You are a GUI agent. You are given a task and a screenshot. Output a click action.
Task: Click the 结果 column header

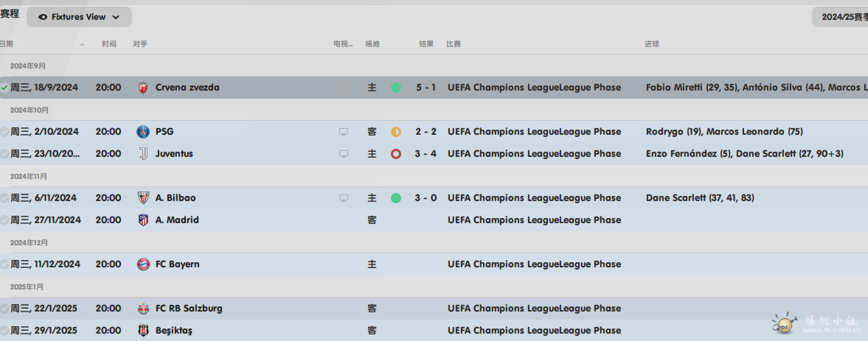426,44
